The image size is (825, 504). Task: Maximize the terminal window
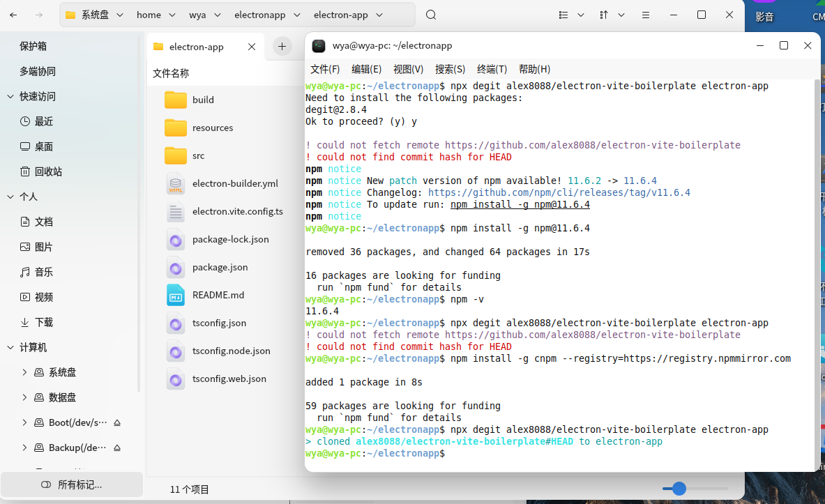[x=783, y=46]
